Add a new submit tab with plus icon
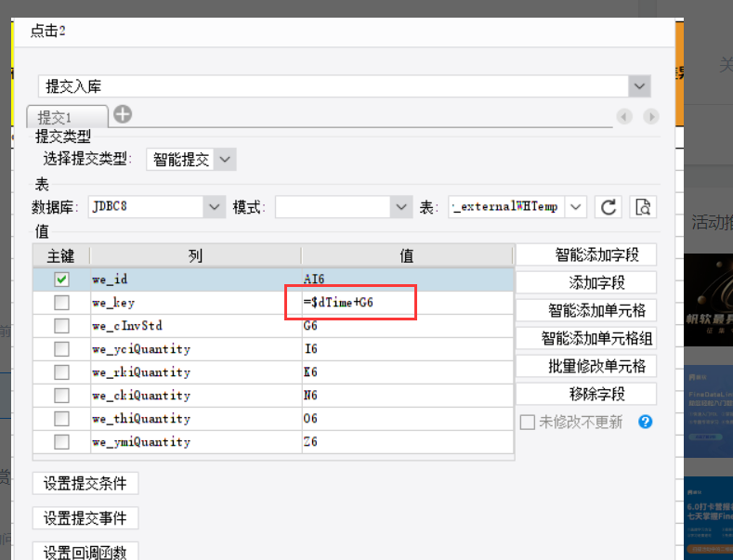 pos(123,114)
